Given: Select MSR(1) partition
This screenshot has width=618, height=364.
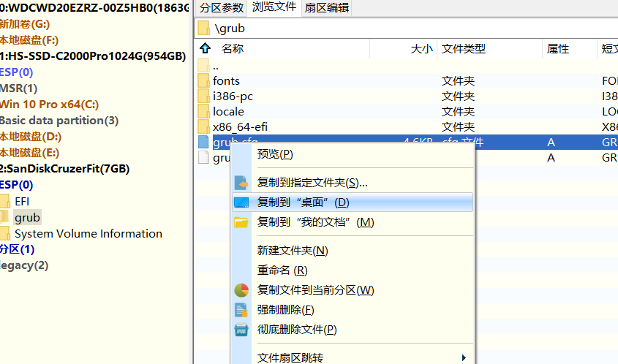Looking at the screenshot, I should (x=18, y=88).
